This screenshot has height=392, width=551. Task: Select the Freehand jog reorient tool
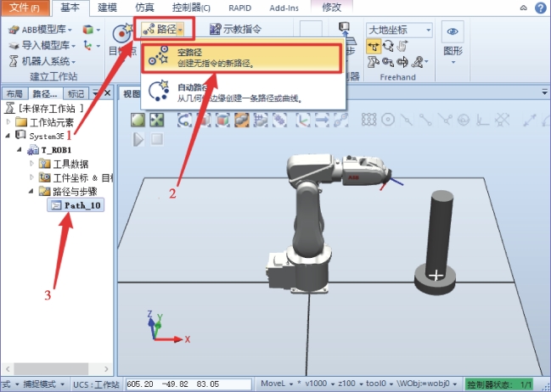tap(388, 62)
